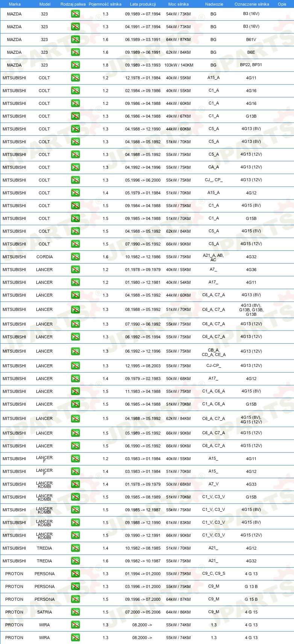Select the C9_C, C9_S body cell
The image size is (294, 644).
[214, 574]
